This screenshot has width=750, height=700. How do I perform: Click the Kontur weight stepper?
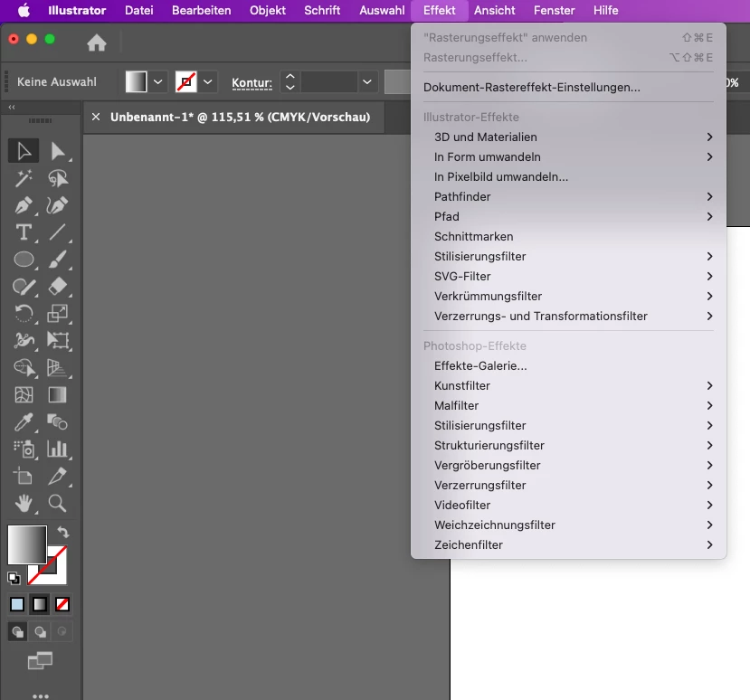click(x=290, y=81)
